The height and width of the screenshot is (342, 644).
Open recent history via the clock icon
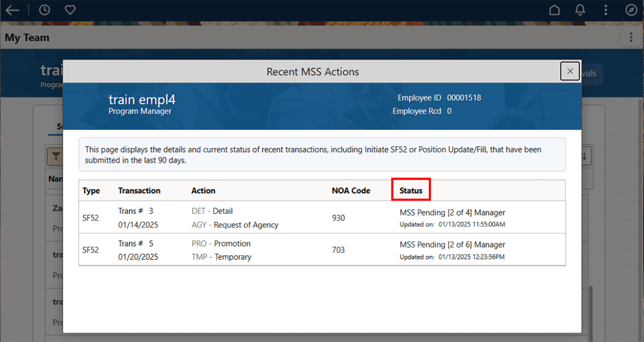coord(44,9)
